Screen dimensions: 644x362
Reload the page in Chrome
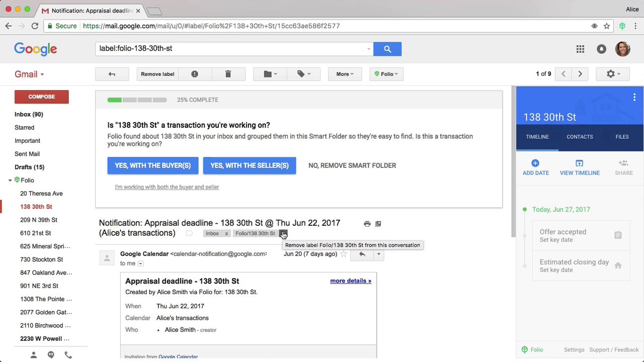coord(35,26)
